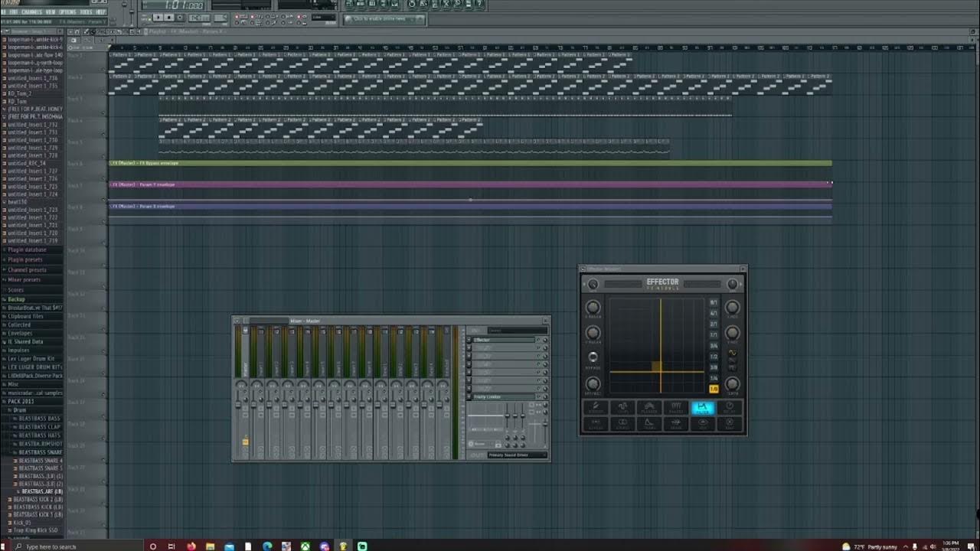
Task: Click the Insert 1 volume fader in mixer
Action: [x=253, y=404]
